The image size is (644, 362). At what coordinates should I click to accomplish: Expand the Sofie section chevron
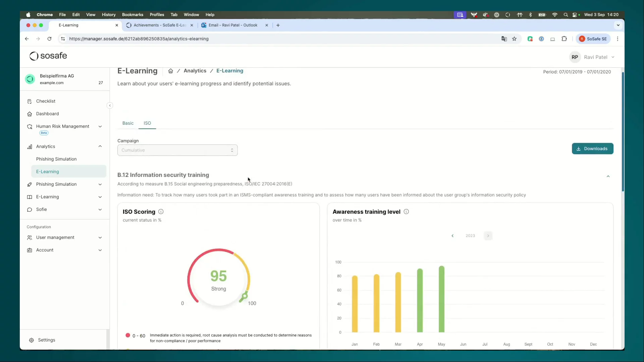coord(100,209)
